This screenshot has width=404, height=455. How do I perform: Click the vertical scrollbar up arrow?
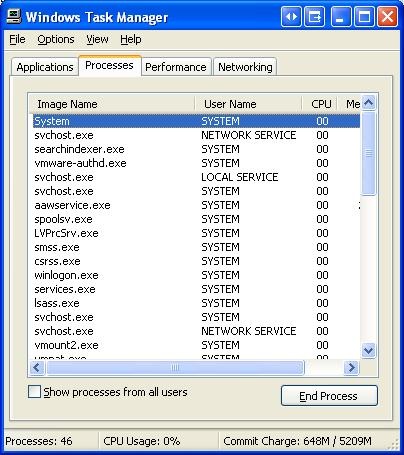pos(369,103)
